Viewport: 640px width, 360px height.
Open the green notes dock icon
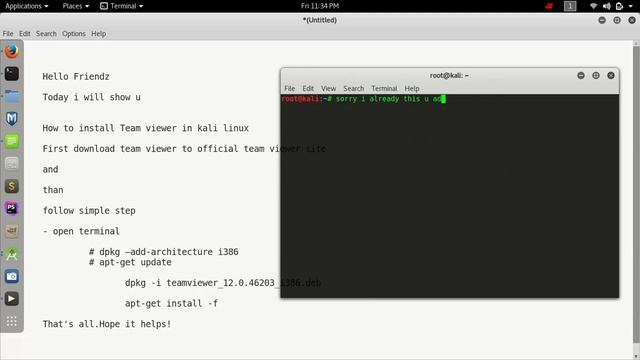click(x=11, y=141)
